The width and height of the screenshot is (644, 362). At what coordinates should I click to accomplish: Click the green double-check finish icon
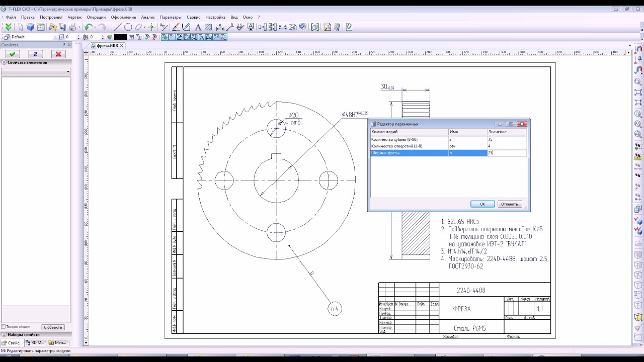[8, 27]
